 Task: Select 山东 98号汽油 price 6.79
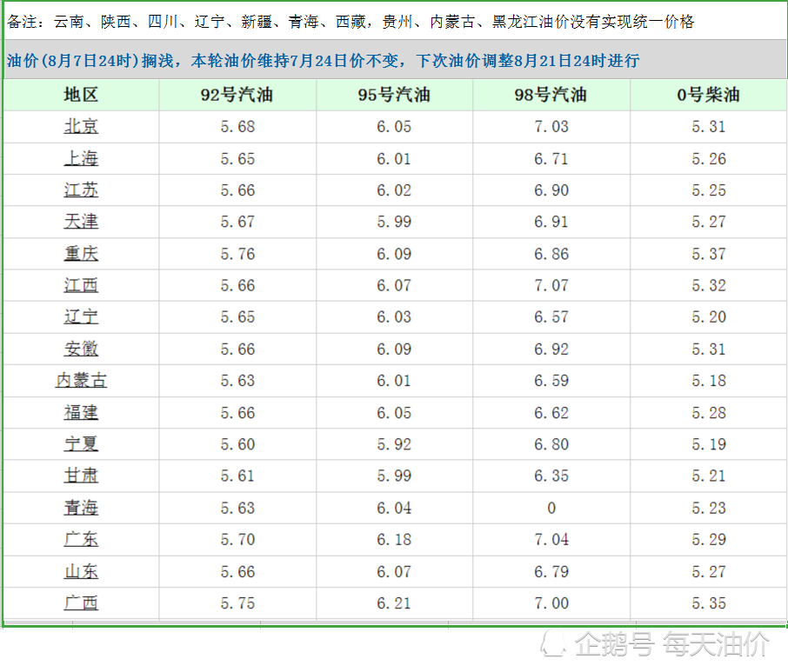point(551,571)
